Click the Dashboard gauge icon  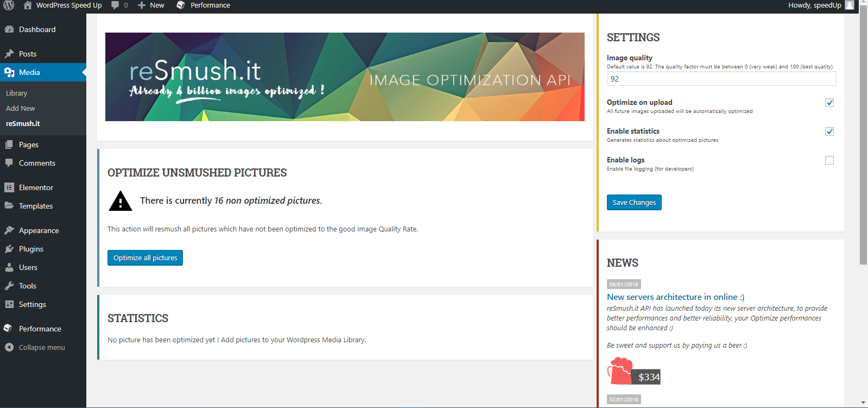pos(9,29)
